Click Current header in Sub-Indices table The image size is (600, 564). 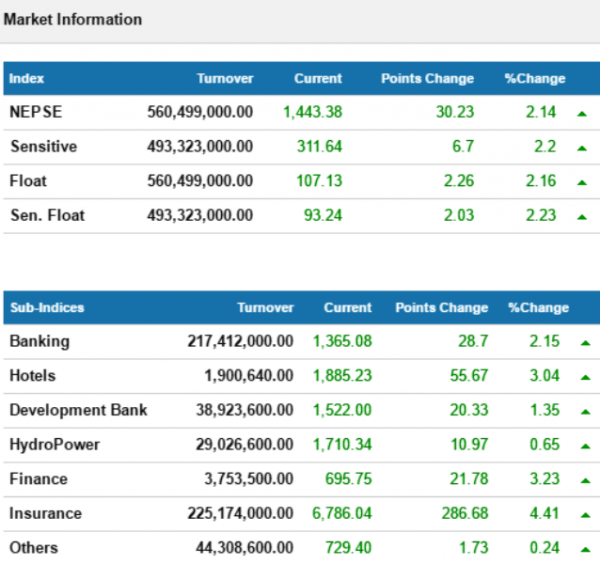pos(348,308)
